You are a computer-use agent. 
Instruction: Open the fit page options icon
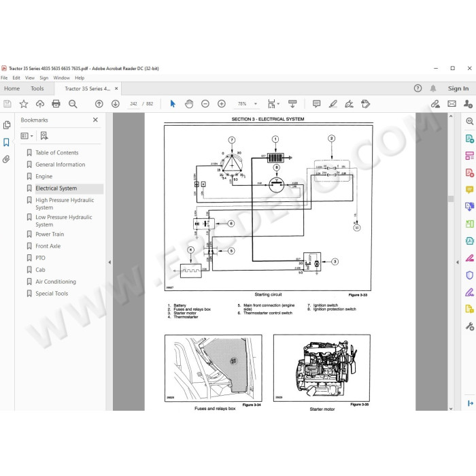(x=272, y=104)
